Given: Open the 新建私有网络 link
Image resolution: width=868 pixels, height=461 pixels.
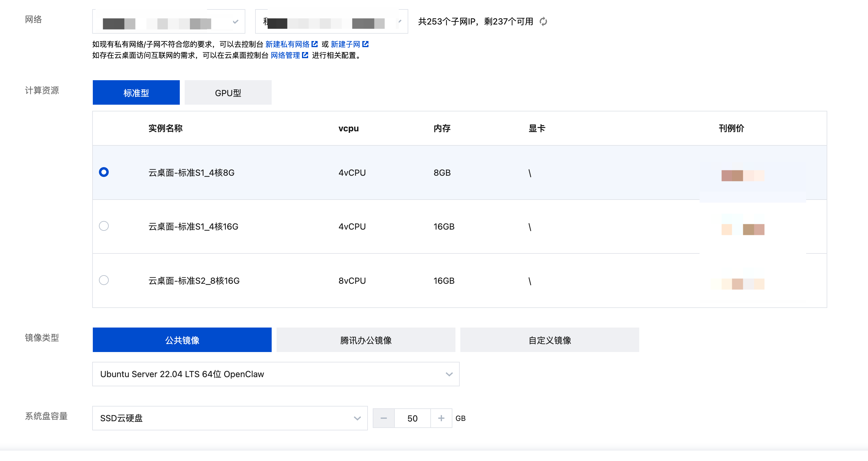Looking at the screenshot, I should coord(287,44).
